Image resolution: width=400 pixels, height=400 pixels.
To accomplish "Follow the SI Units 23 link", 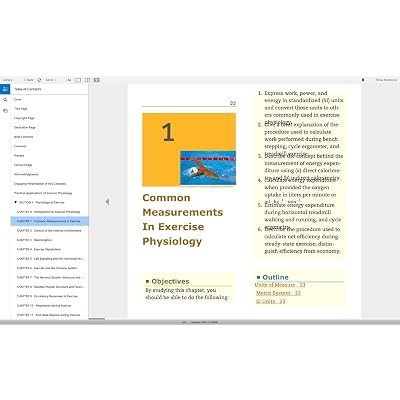I will [x=271, y=301].
